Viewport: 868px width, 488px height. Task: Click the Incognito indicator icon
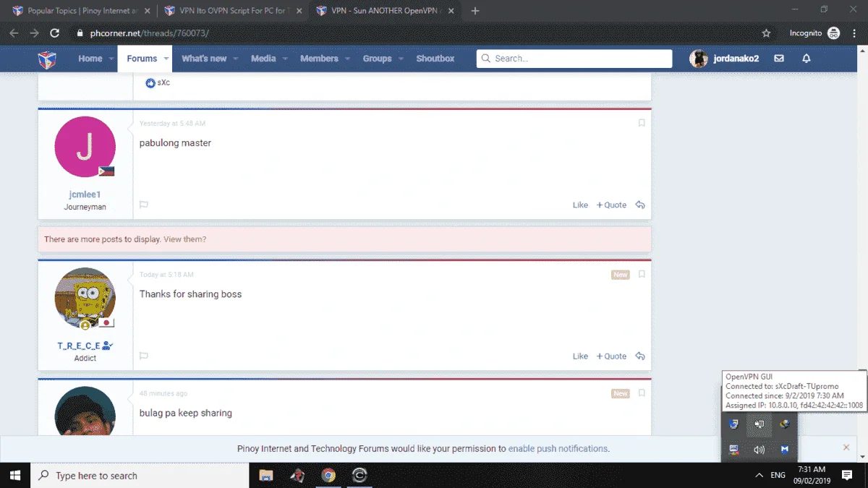click(x=833, y=33)
